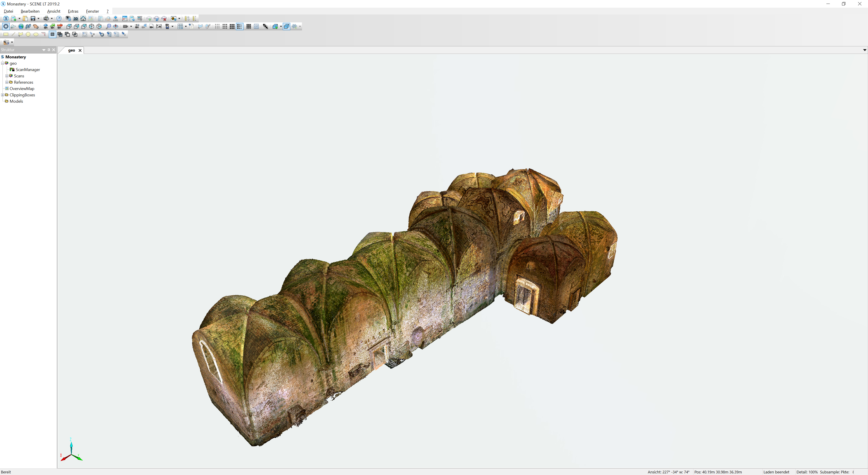Expand the ClippingBoxes folder node
This screenshot has height=475, width=868.
pos(3,95)
